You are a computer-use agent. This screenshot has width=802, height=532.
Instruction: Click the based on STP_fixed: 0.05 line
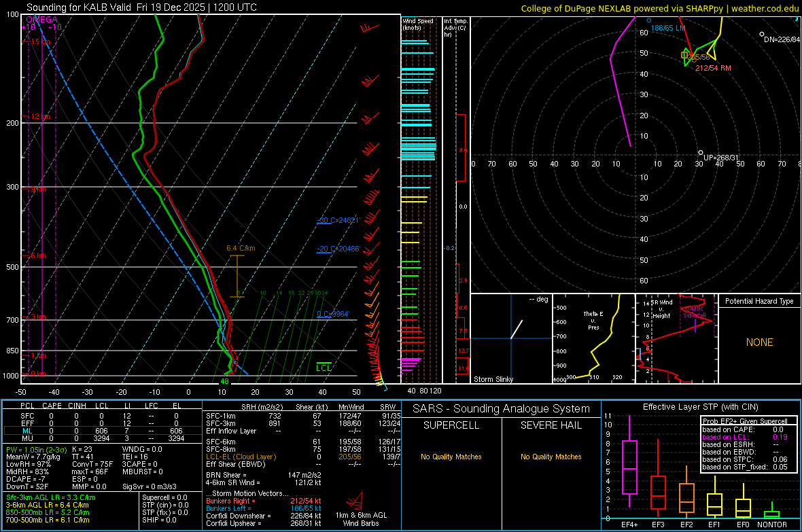(745, 467)
